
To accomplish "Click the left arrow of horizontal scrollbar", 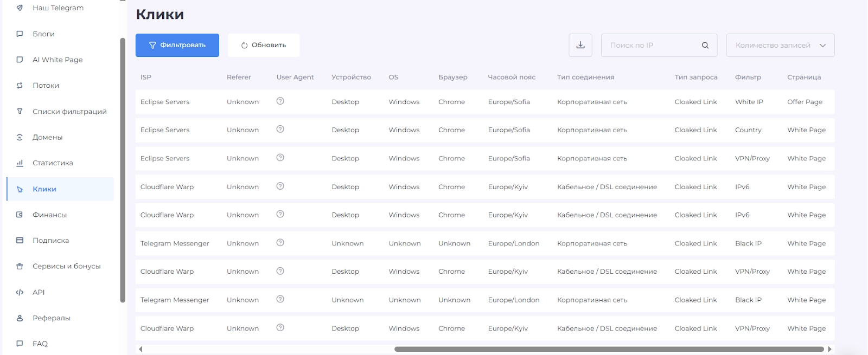I will (141, 349).
